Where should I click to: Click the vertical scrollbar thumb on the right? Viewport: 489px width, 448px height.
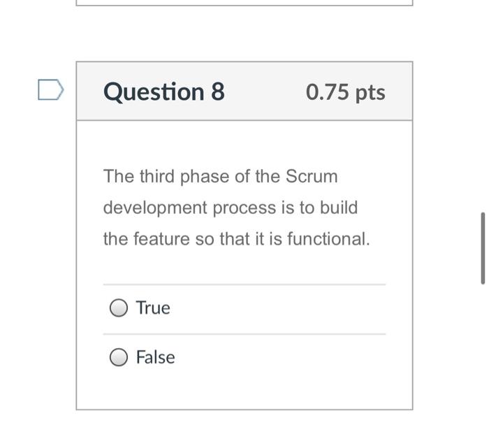coord(483,248)
